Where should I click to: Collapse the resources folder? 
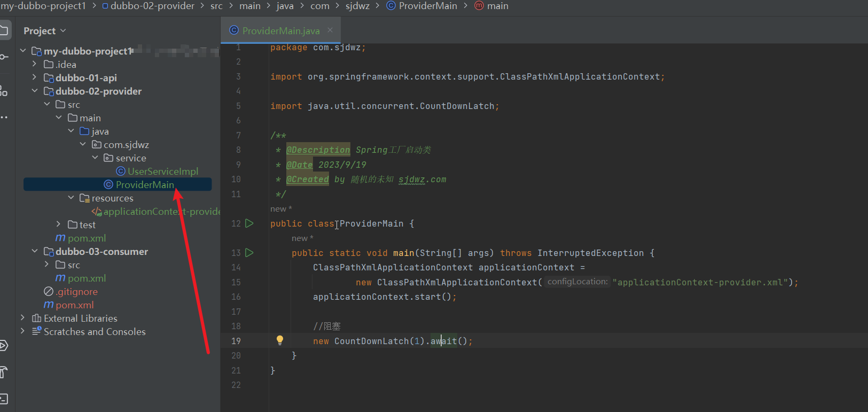71,198
